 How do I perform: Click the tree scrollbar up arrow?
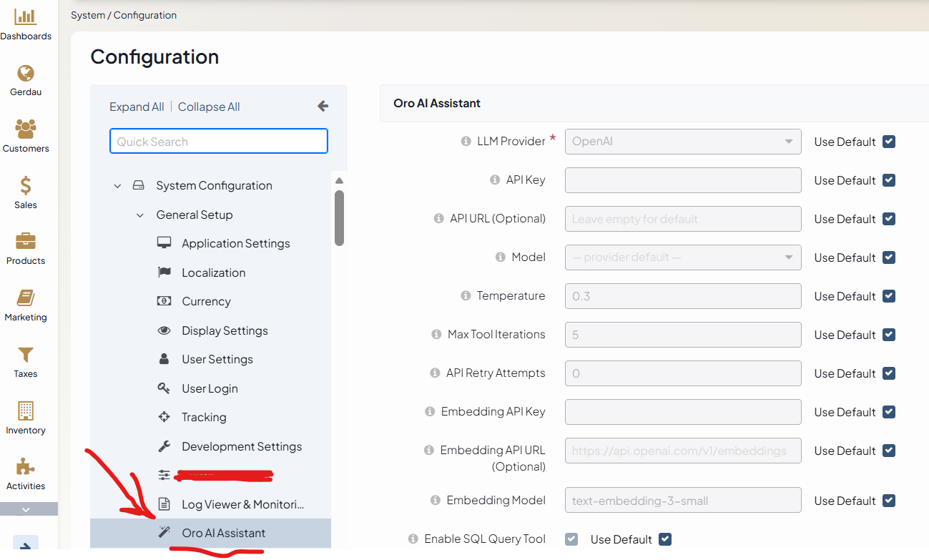pyautogui.click(x=339, y=180)
